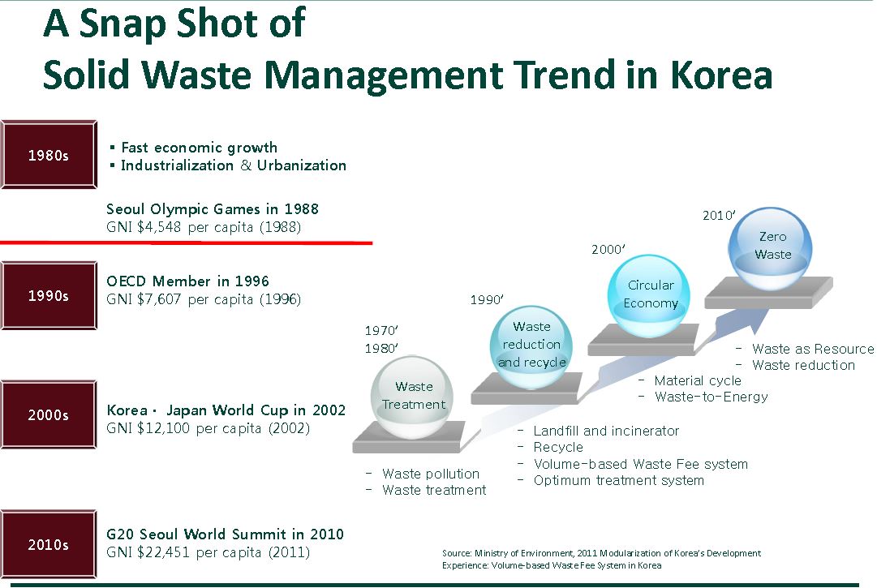The image size is (877, 588).
Task: Click the 1980' year label near the staircase
Action: click(381, 348)
